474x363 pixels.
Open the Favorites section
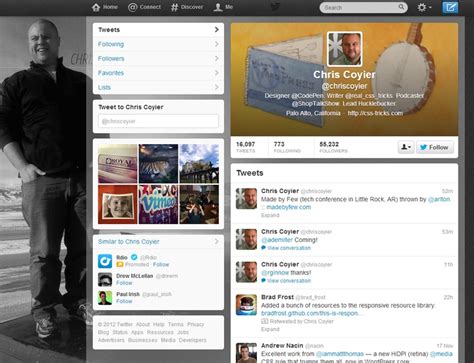coord(158,73)
